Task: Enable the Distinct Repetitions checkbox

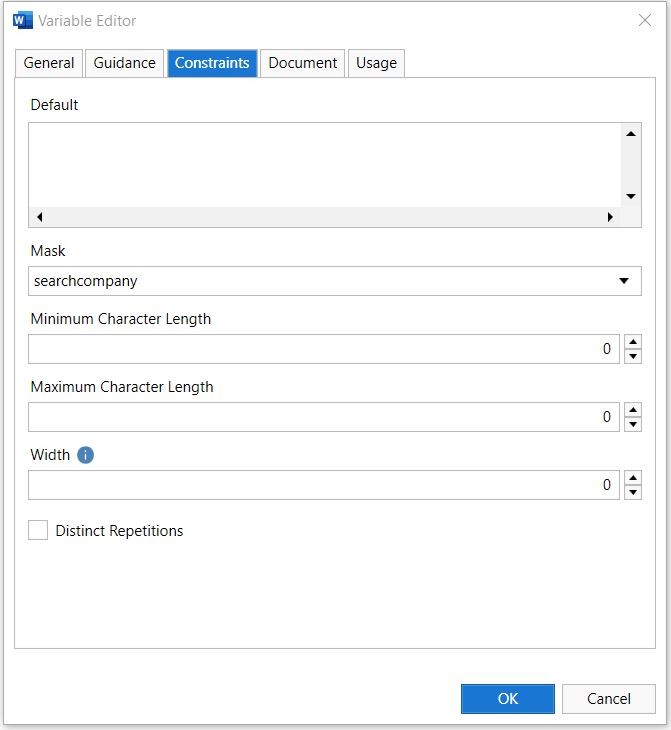Action: [x=38, y=531]
